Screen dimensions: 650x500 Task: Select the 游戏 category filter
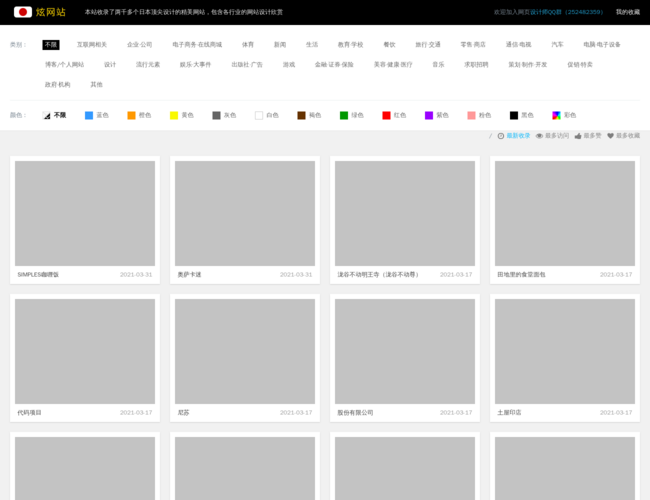[x=289, y=64]
